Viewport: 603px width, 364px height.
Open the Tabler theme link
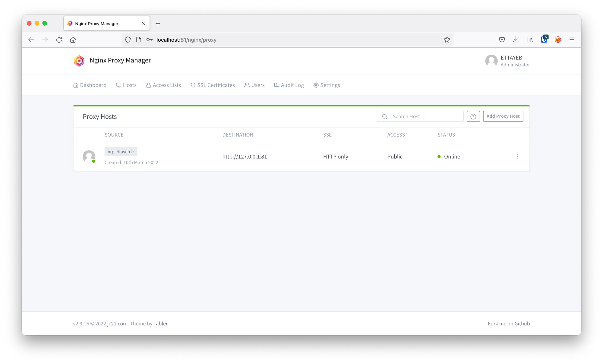coord(160,324)
